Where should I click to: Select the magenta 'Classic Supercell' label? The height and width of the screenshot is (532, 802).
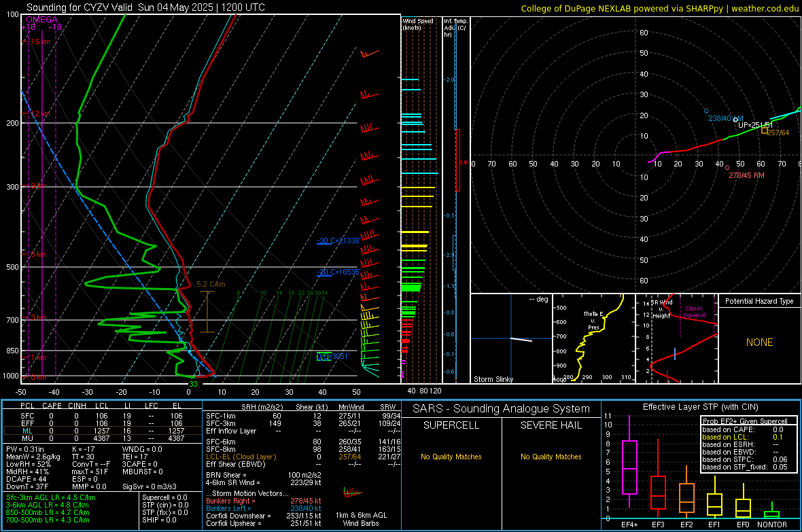(694, 312)
